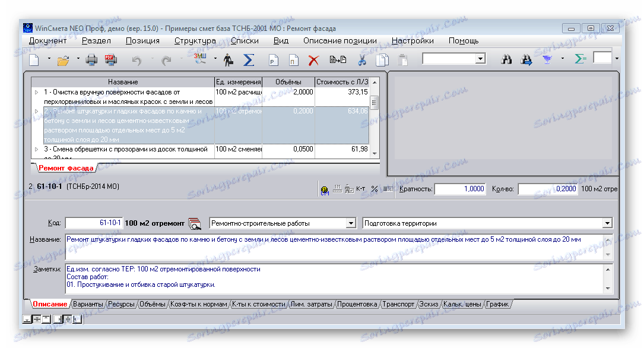Click the page icon marked П
Viewport: 644px width, 348px height.
coord(293,61)
